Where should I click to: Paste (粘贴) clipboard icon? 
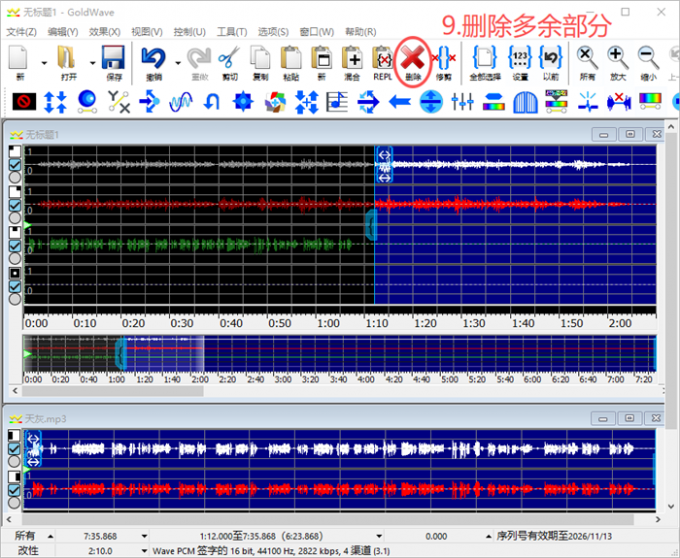(x=291, y=58)
